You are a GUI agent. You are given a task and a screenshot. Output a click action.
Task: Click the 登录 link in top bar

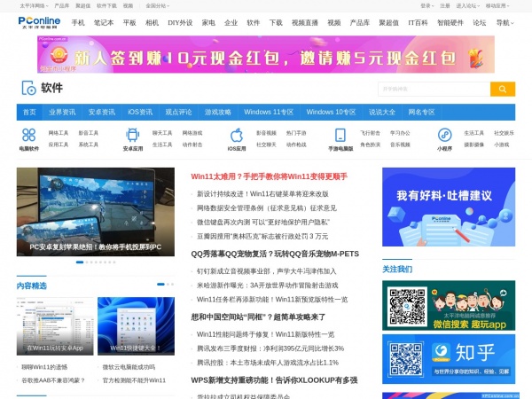[426, 5]
